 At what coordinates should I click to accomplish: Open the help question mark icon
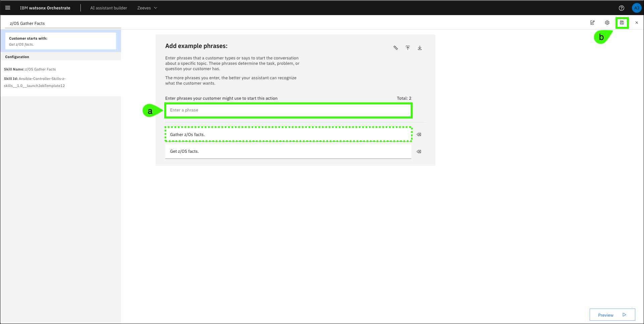pyautogui.click(x=622, y=8)
